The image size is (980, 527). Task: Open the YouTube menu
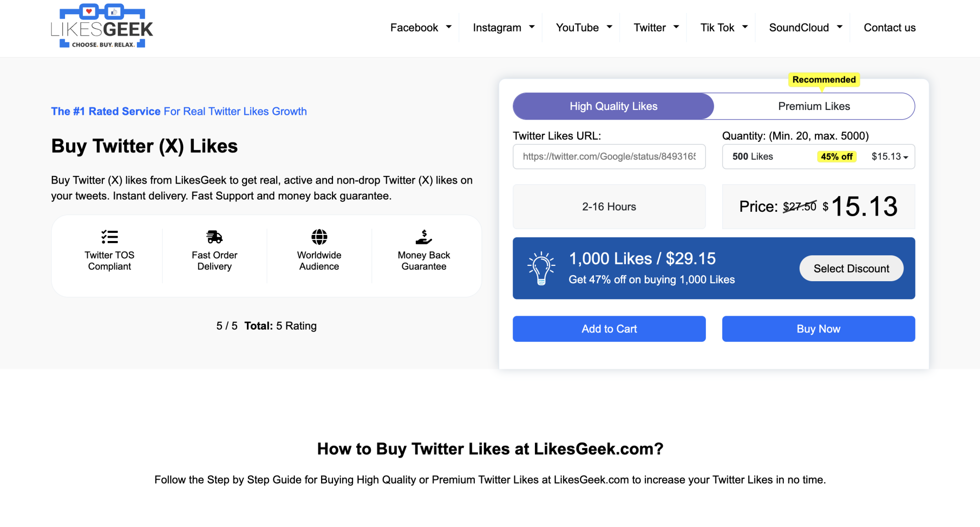582,27
